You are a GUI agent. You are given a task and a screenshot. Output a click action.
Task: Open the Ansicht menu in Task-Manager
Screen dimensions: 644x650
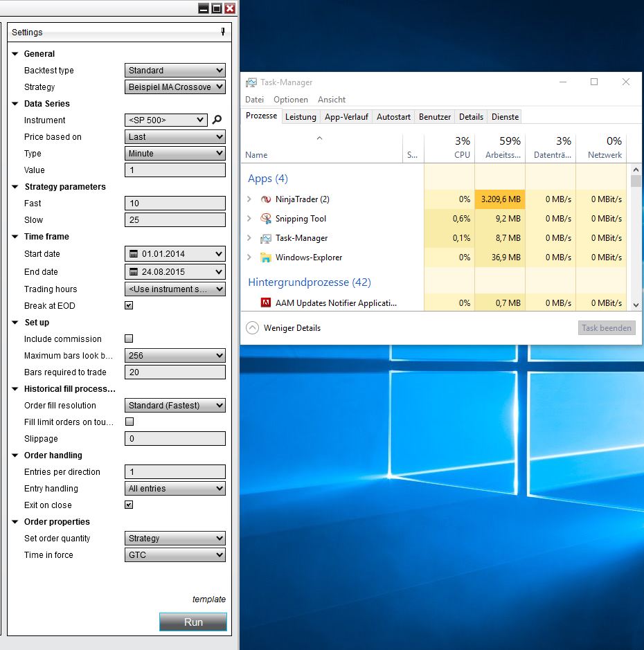tap(331, 100)
